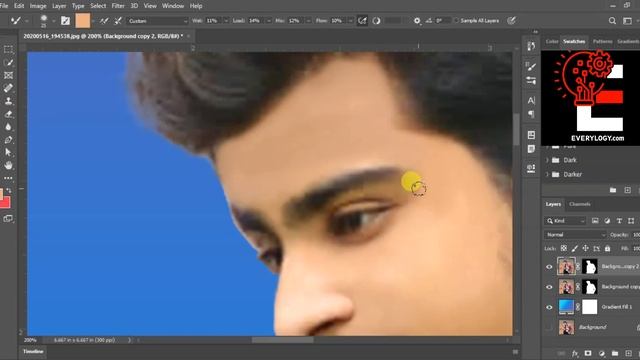Toggle lock all padlock icon
640x360 pixels.
607,248
